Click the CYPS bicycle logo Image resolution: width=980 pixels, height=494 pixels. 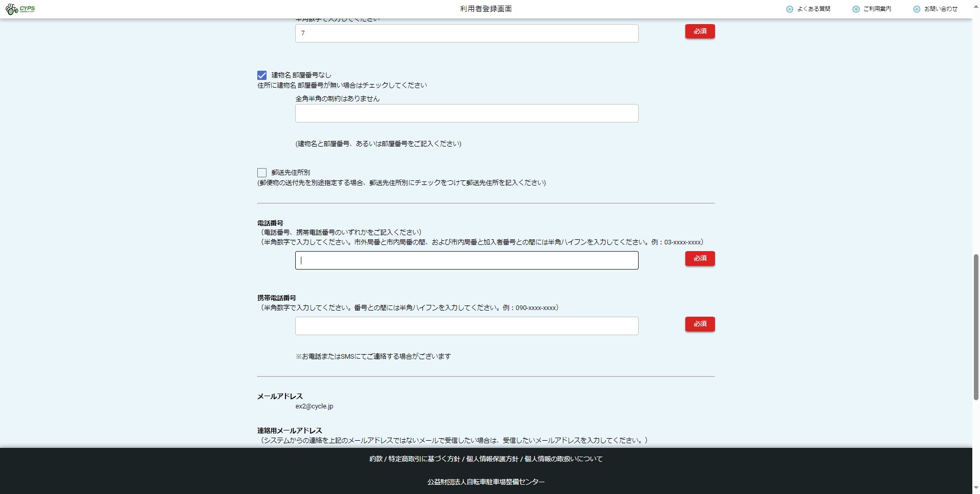coord(20,9)
